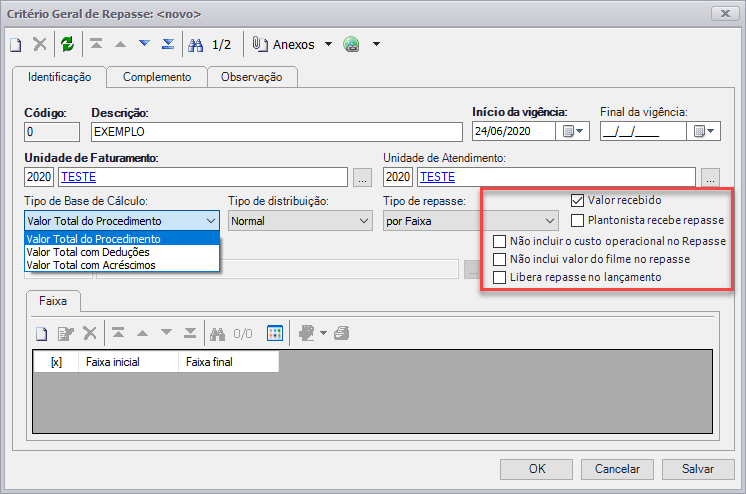Click the Unidade de Atendimento code field

pyautogui.click(x=398, y=177)
